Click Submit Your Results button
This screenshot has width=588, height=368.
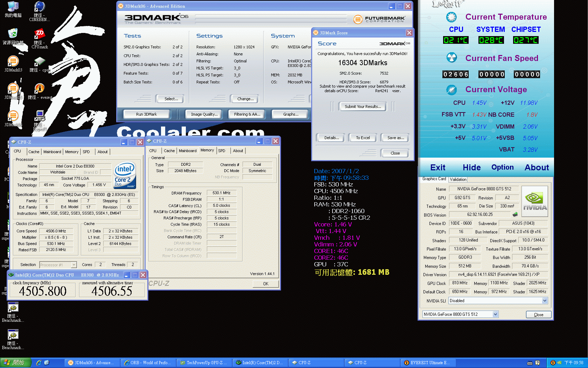pos(363,107)
